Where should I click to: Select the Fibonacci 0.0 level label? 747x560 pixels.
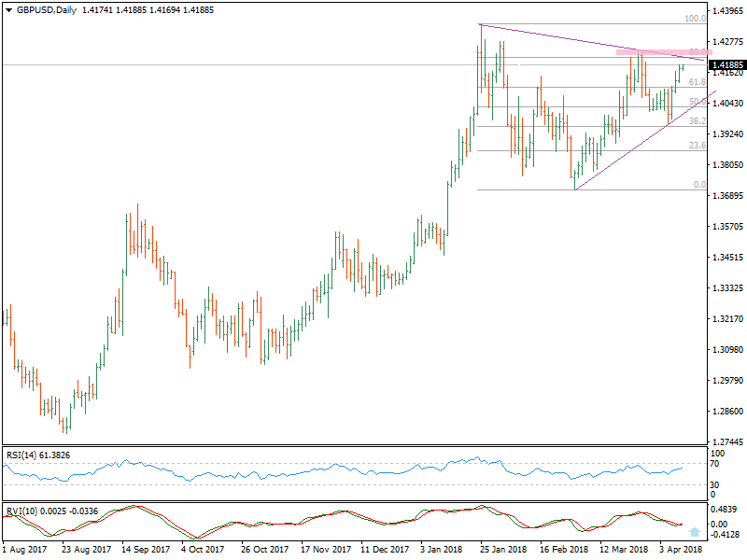click(699, 185)
